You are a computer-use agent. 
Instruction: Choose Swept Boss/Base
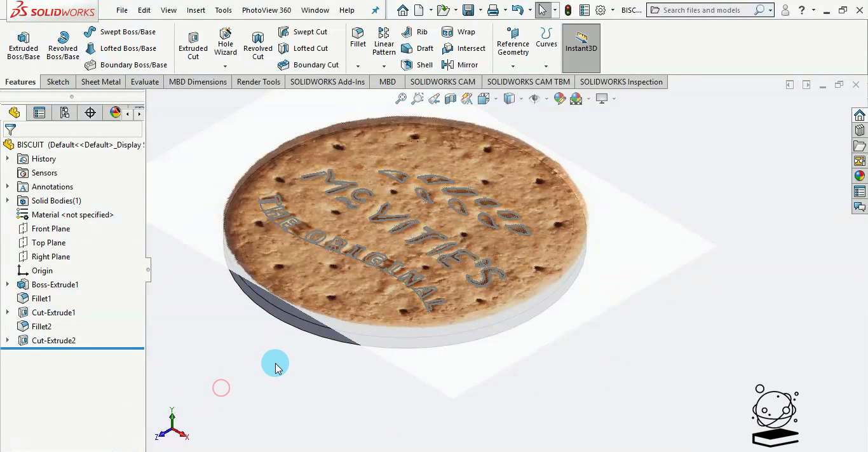click(x=120, y=32)
